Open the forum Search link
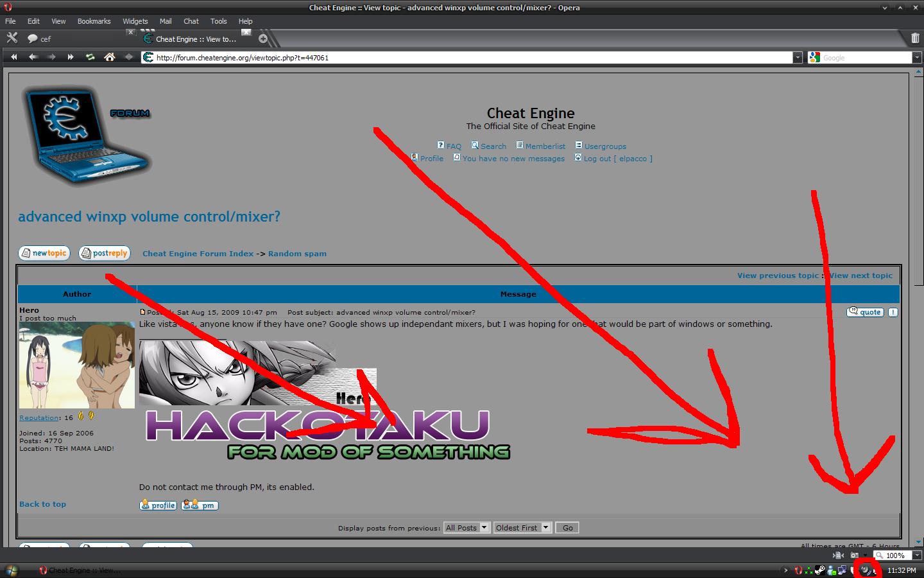924x578 pixels. 493,146
